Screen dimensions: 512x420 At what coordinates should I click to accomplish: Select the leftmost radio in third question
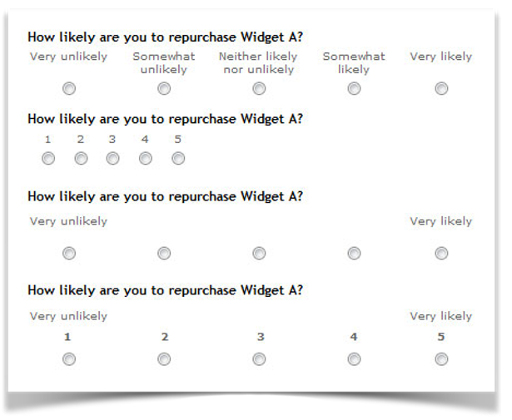[69, 254]
